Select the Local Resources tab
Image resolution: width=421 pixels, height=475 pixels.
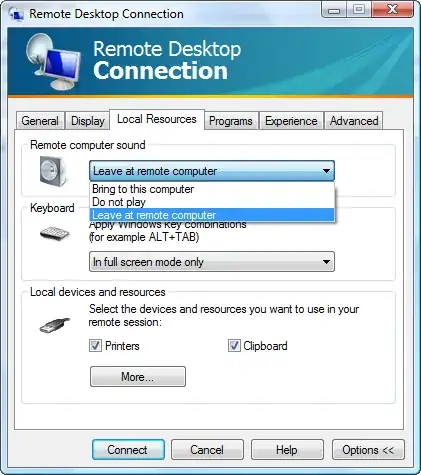[x=157, y=119]
